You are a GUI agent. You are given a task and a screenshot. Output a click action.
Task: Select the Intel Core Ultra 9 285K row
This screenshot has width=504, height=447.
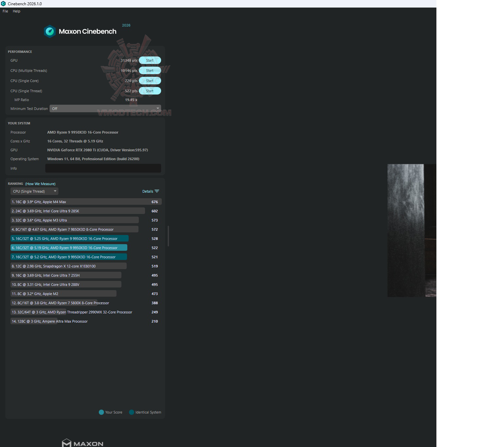(x=86, y=211)
